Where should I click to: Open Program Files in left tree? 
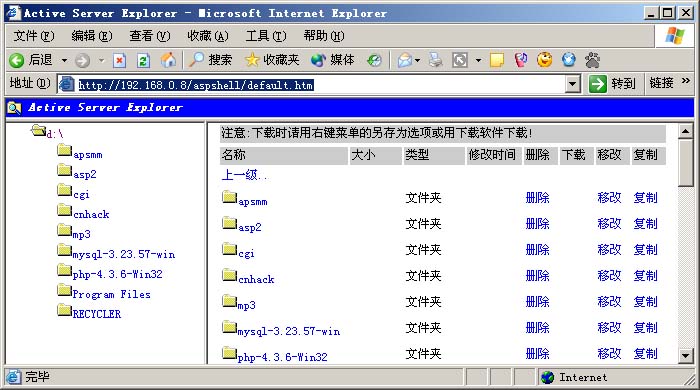point(112,295)
